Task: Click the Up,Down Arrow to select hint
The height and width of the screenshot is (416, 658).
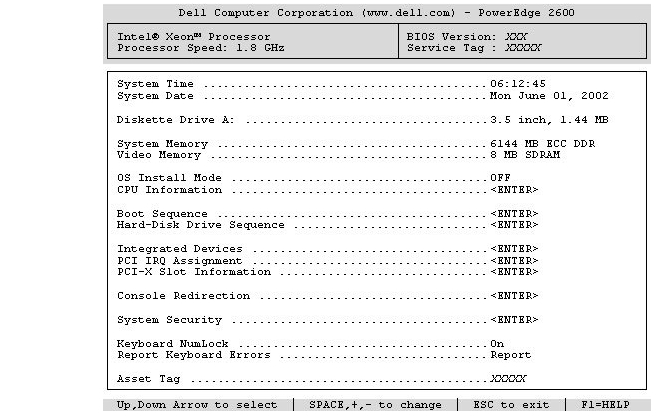Action: 197,405
